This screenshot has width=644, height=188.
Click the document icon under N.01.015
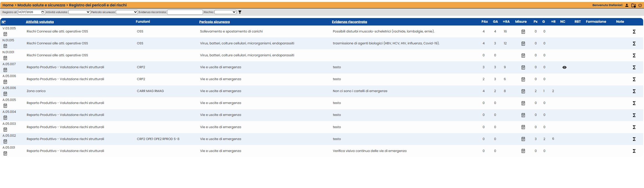coord(5,46)
